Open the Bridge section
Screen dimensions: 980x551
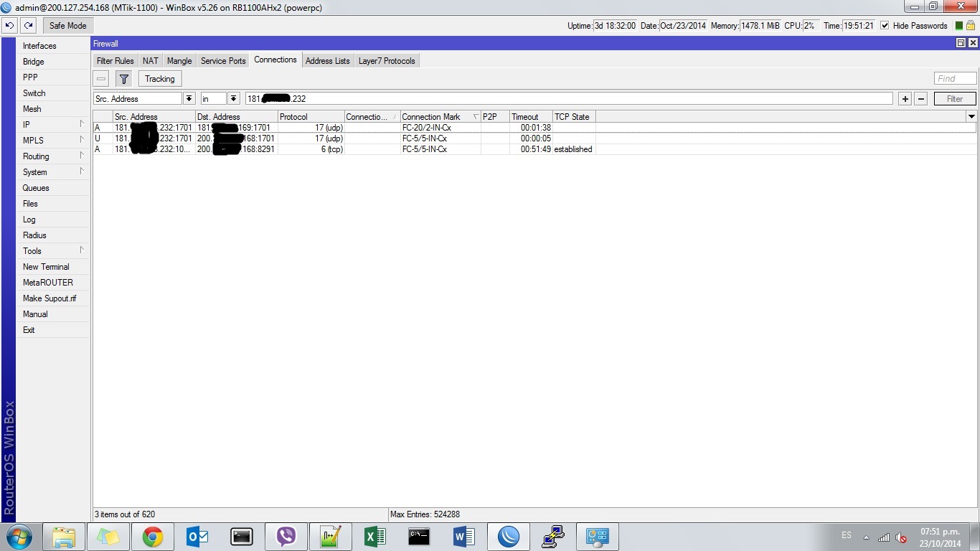pos(34,62)
